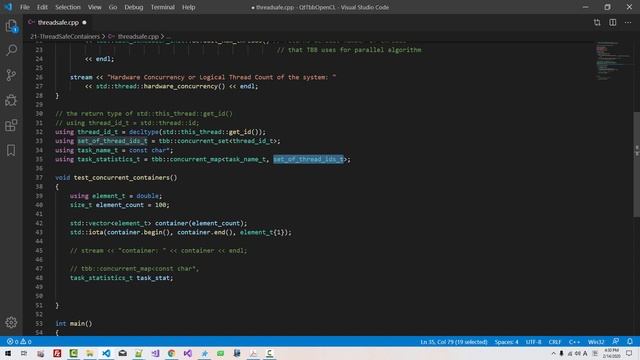Change encoding via UTF-8 indicator
The image size is (640, 360).
click(533, 342)
